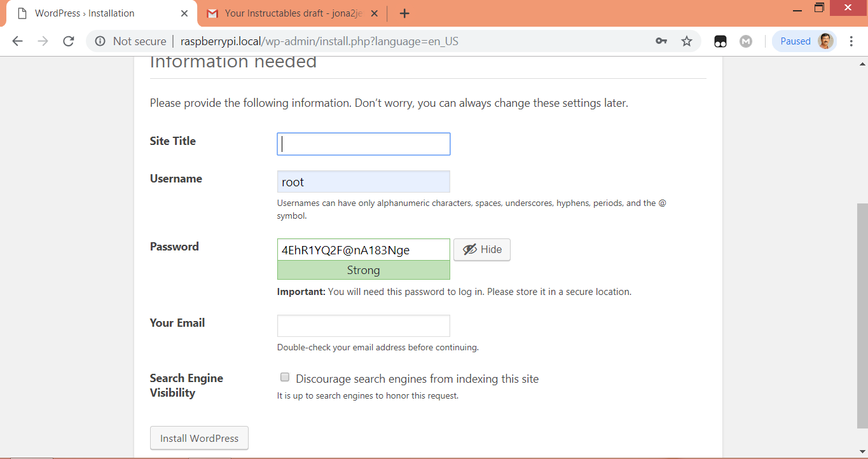Open the Paused profile button
868x459 pixels.
804,41
